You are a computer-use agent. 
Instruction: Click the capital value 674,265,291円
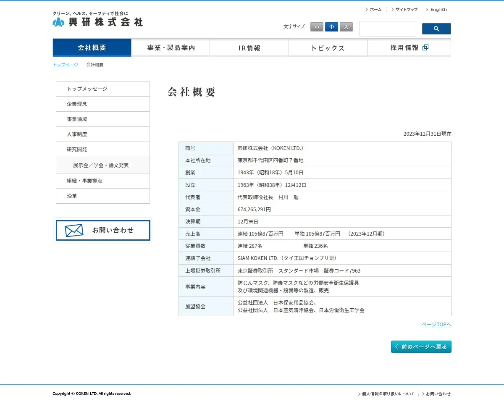(x=255, y=209)
